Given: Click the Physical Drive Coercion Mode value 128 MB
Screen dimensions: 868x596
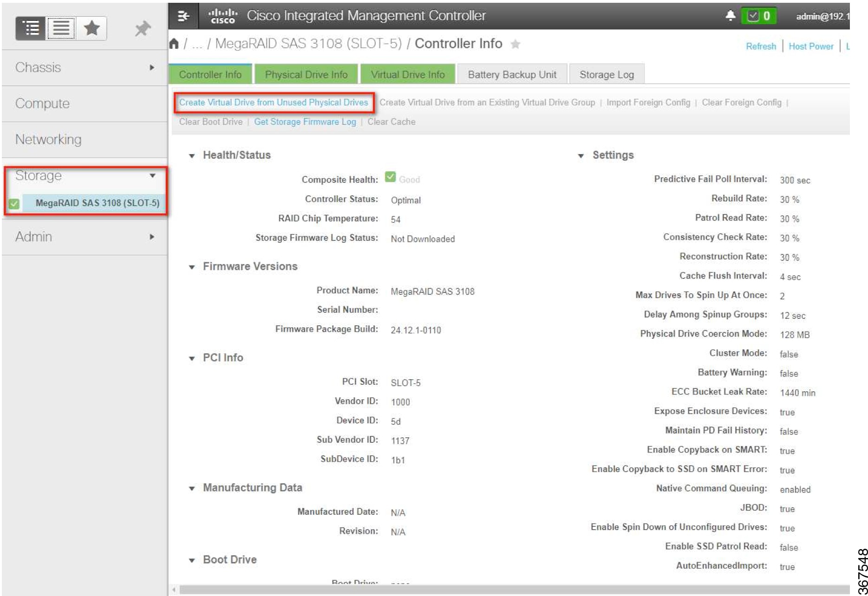Looking at the screenshot, I should [x=795, y=335].
